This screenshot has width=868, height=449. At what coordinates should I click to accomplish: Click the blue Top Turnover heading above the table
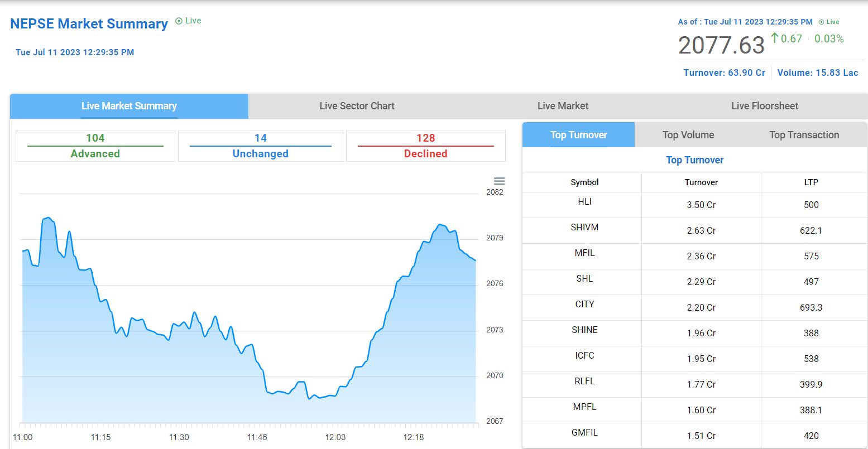point(695,160)
